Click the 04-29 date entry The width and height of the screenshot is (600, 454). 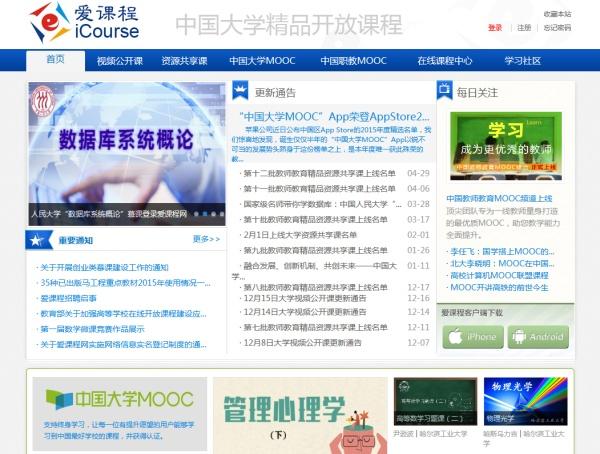click(x=418, y=173)
